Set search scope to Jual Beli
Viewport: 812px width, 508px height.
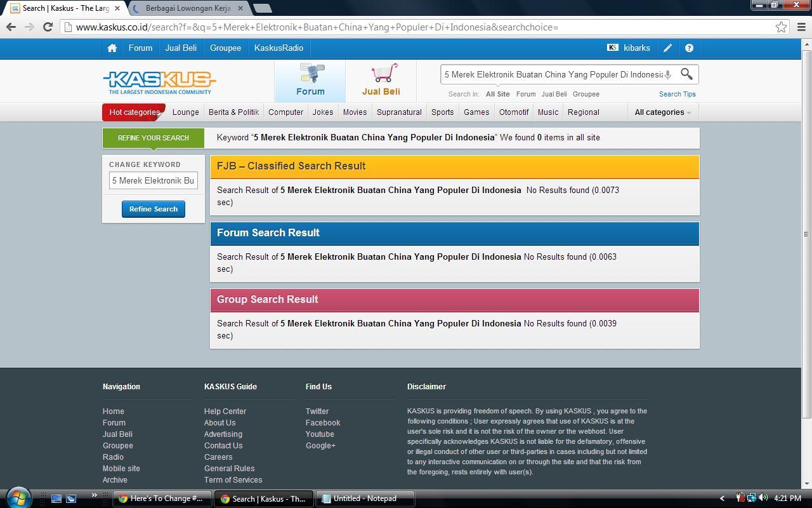(554, 94)
